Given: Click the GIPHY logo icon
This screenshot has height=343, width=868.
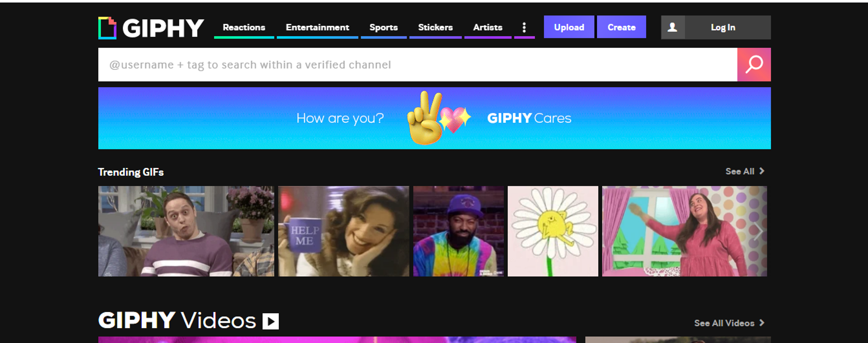Looking at the screenshot, I should click(x=107, y=28).
